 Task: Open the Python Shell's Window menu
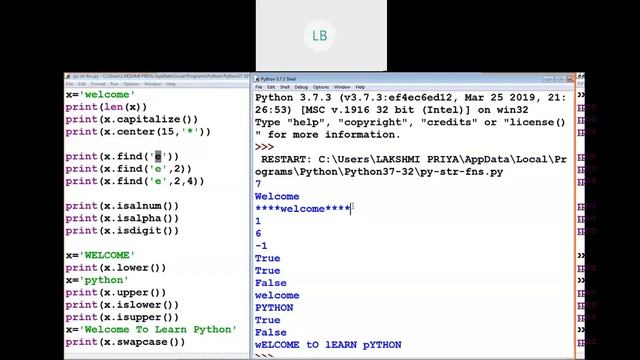342,87
